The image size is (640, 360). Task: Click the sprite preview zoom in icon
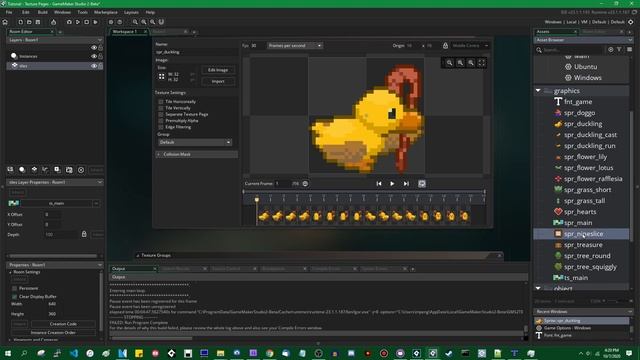tap(471, 63)
